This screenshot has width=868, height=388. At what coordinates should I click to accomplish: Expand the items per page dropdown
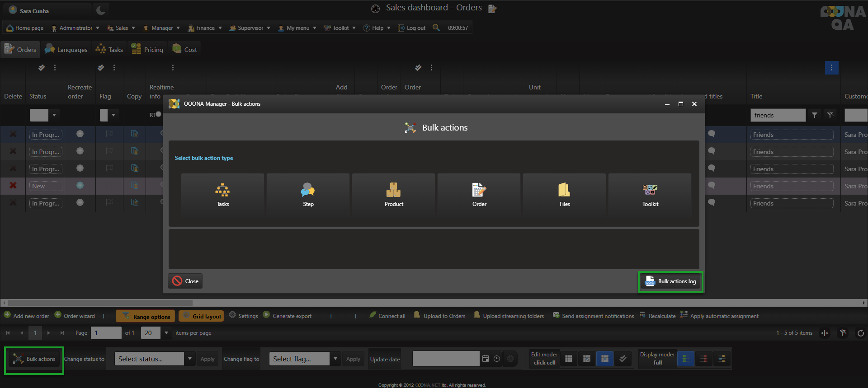pos(166,333)
